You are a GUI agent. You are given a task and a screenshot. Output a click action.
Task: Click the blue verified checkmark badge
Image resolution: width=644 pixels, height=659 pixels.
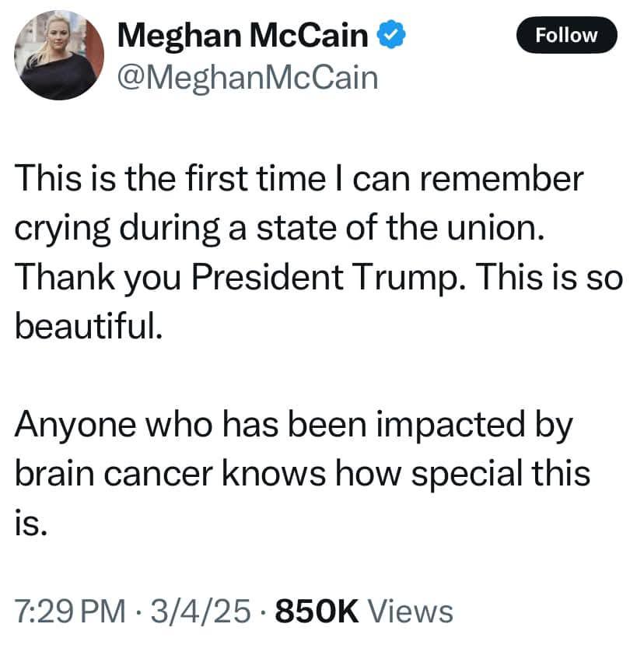click(390, 35)
